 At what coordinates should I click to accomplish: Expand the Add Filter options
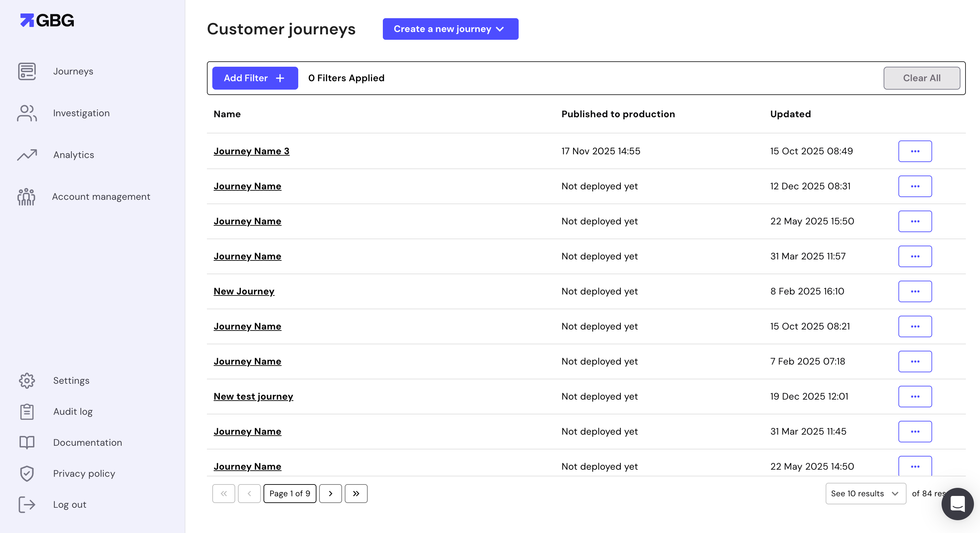coord(254,78)
